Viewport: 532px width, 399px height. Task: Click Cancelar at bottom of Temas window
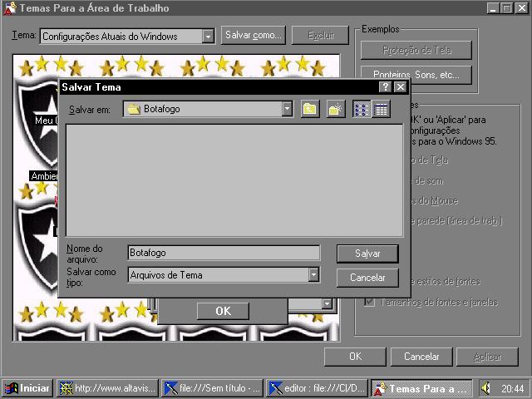[x=421, y=357]
